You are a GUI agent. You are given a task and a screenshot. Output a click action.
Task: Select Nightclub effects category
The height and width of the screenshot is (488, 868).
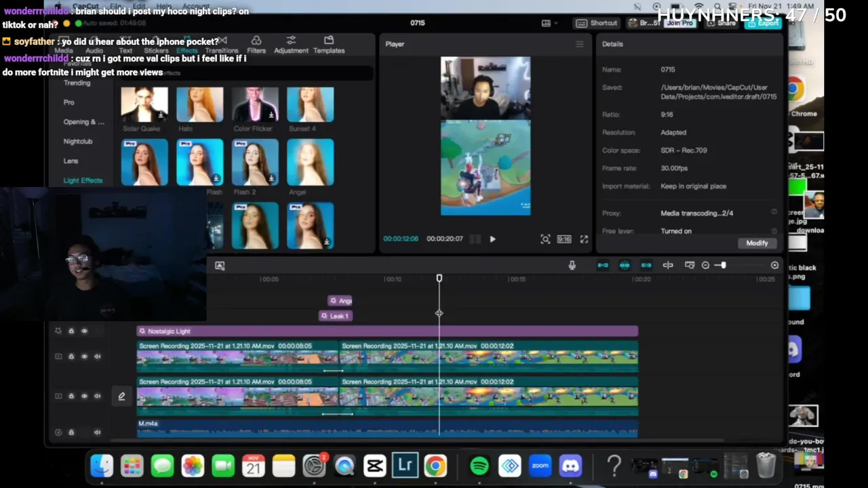pos(78,142)
